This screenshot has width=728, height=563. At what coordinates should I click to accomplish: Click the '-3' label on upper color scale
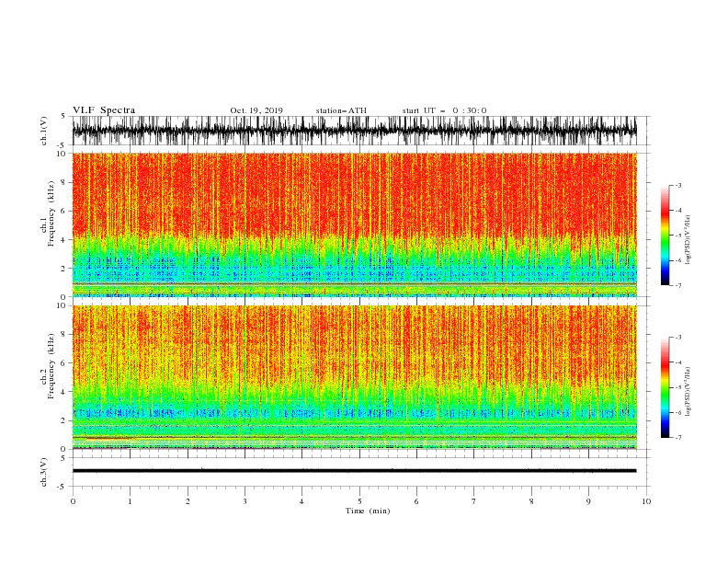[x=678, y=185]
